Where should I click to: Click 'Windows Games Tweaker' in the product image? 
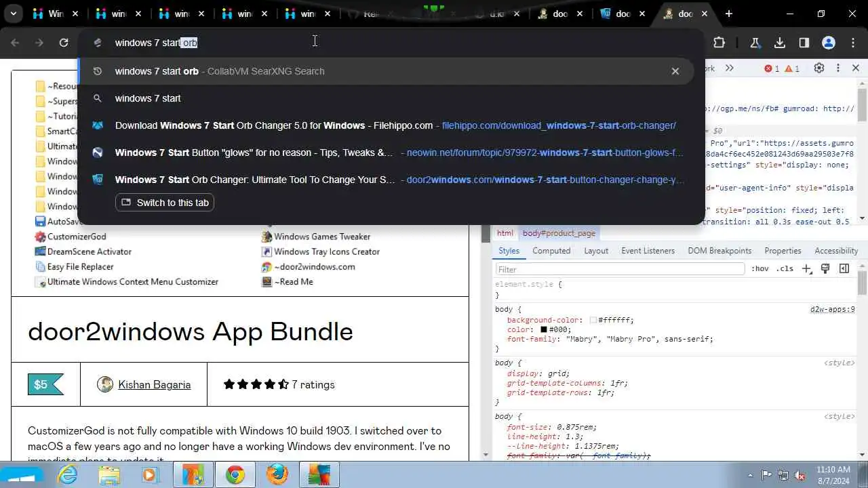tap(322, 237)
